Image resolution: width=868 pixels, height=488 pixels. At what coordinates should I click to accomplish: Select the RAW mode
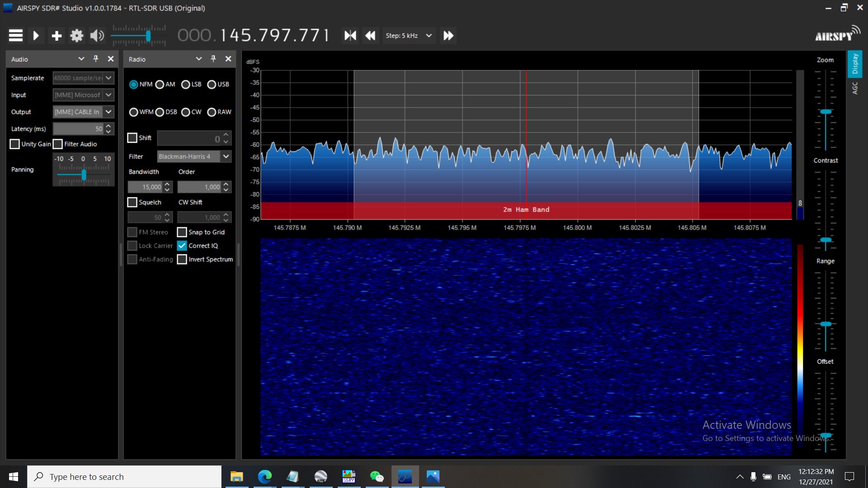tap(212, 112)
